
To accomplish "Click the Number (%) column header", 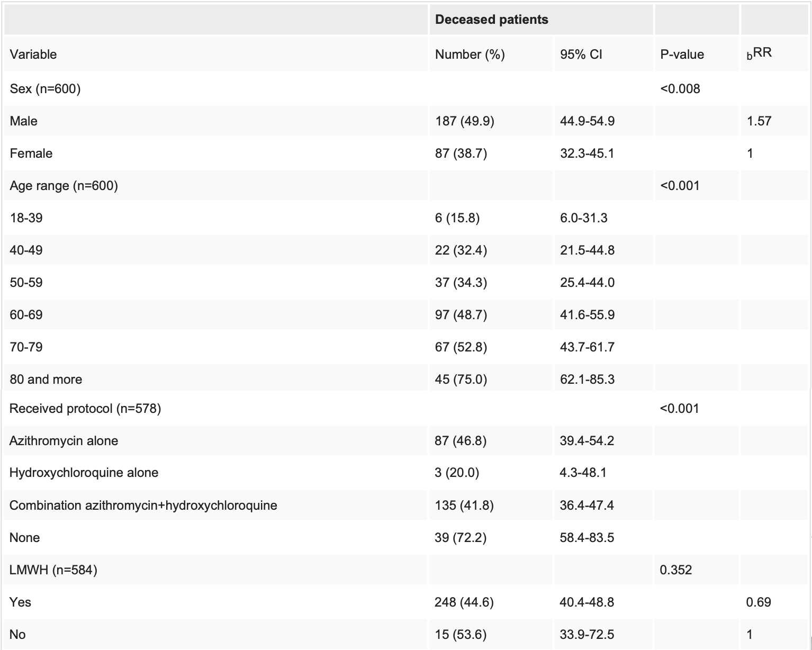I will pos(470,54).
